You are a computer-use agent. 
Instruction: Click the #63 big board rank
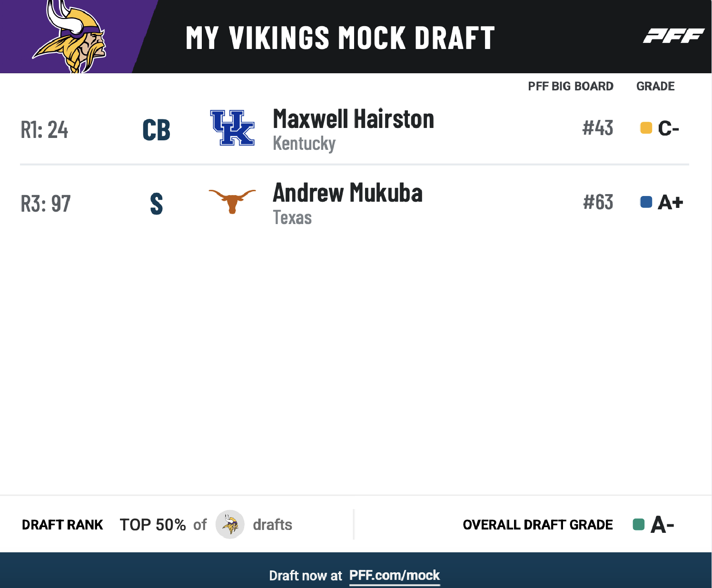click(598, 202)
